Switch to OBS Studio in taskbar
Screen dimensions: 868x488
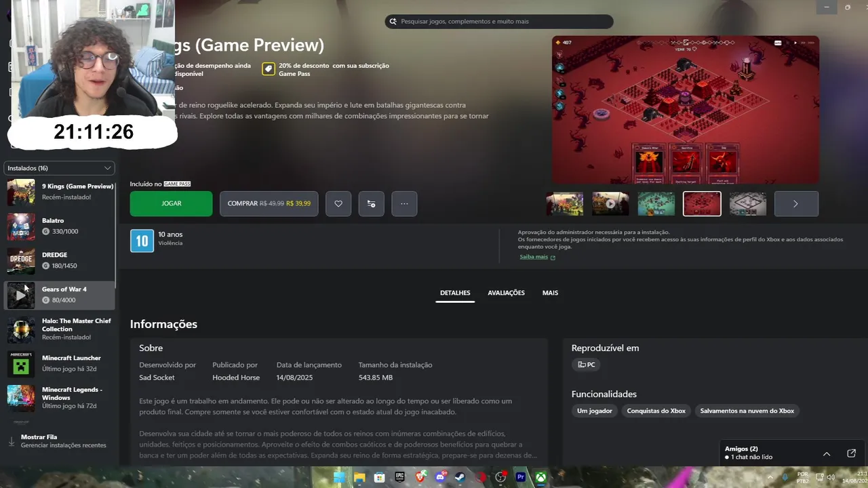[500, 477]
